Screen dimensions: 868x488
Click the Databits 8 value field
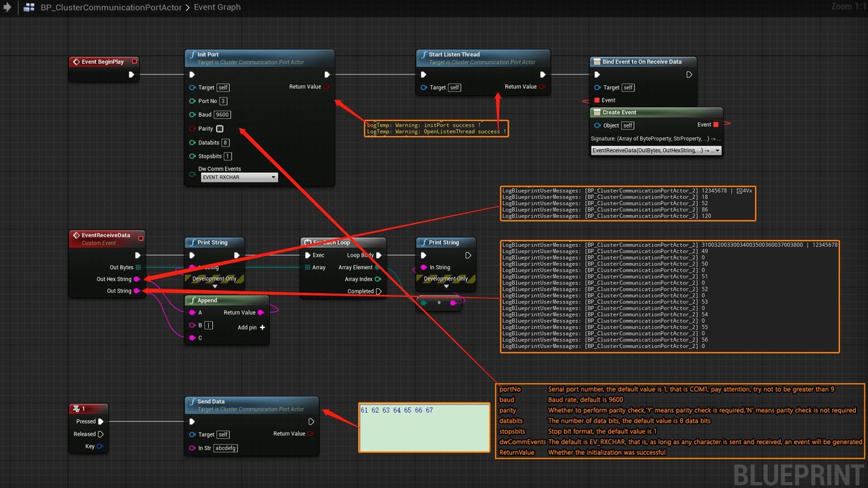(225, 143)
